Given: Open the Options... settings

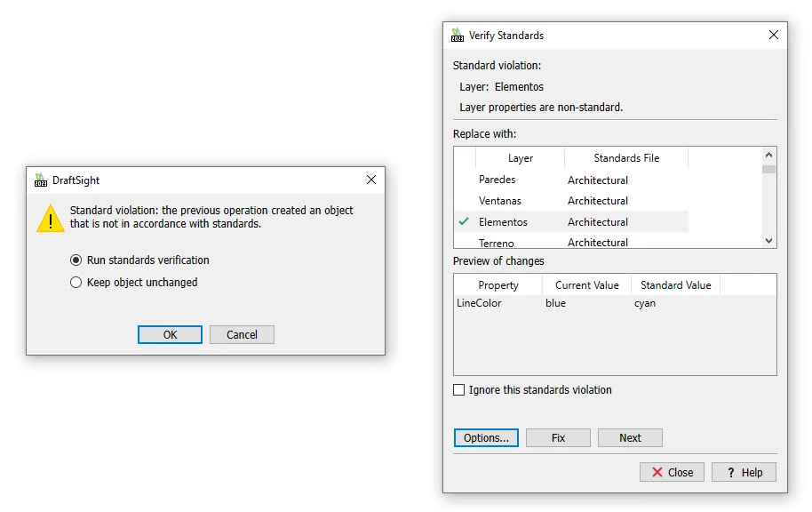Looking at the screenshot, I should (x=486, y=438).
